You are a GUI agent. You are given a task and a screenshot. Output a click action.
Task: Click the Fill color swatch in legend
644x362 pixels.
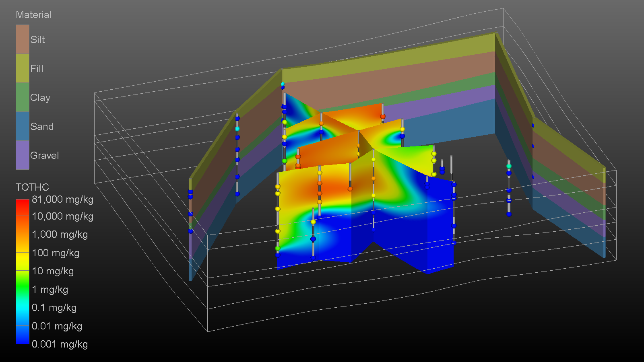23,68
